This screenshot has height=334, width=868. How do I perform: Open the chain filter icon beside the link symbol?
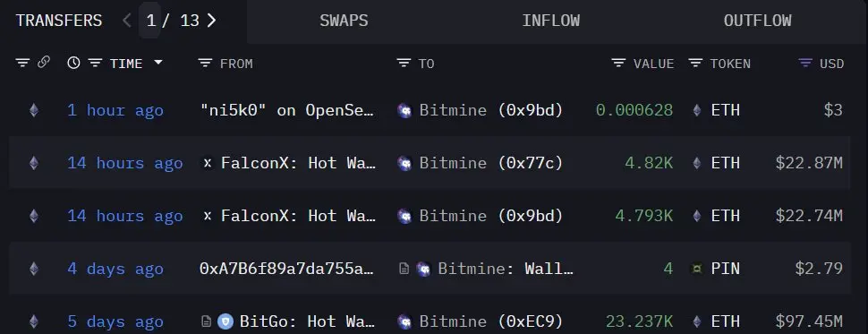pos(22,64)
